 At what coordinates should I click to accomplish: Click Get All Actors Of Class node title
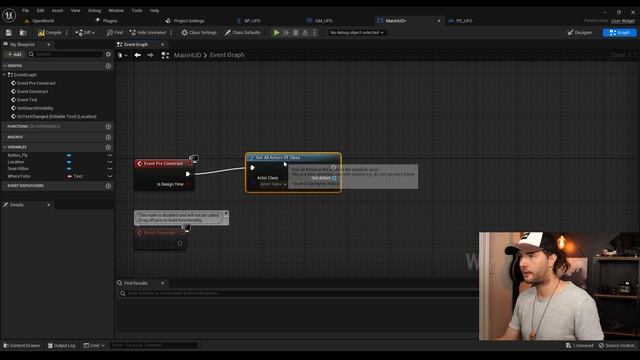pyautogui.click(x=278, y=158)
